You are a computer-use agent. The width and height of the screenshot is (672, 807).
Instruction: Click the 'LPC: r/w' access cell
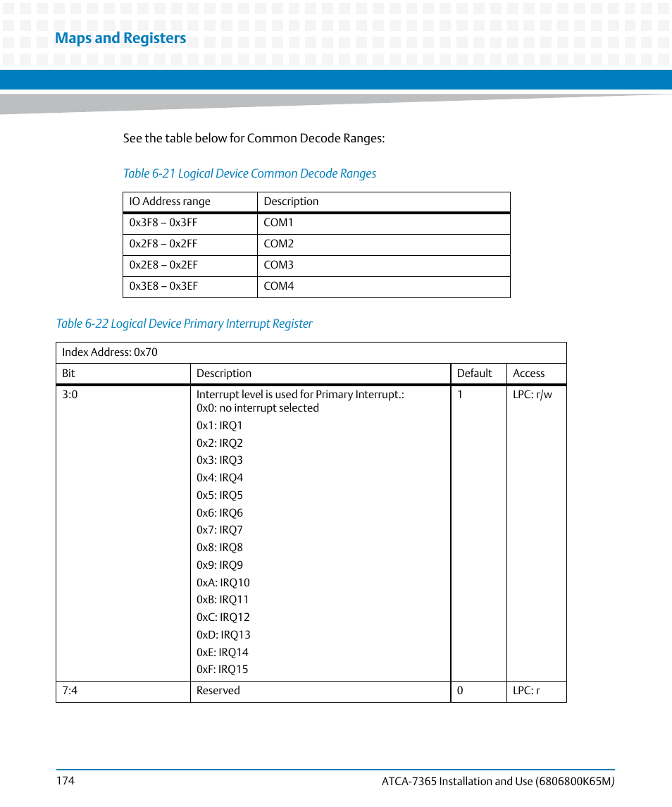[x=537, y=534]
